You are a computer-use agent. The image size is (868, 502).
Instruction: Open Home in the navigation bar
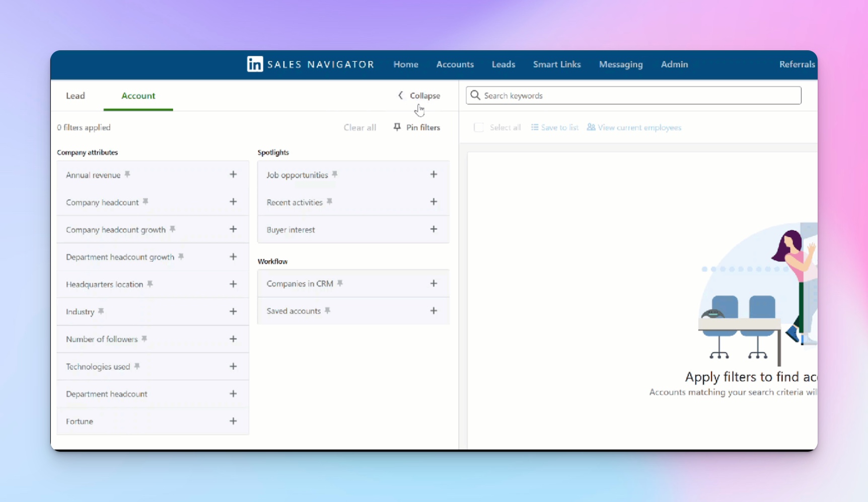(x=406, y=64)
